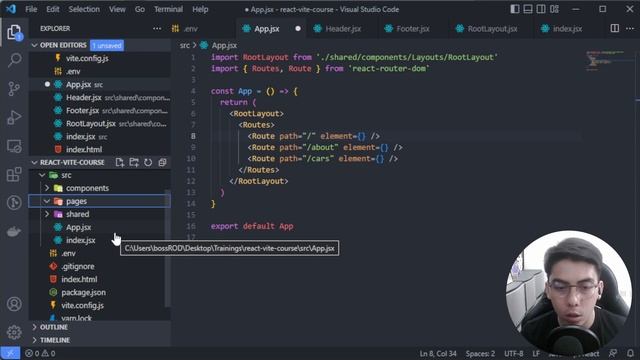The width and height of the screenshot is (640, 360).
Task: Click the feedback icon in status bar
Action: (x=613, y=353)
